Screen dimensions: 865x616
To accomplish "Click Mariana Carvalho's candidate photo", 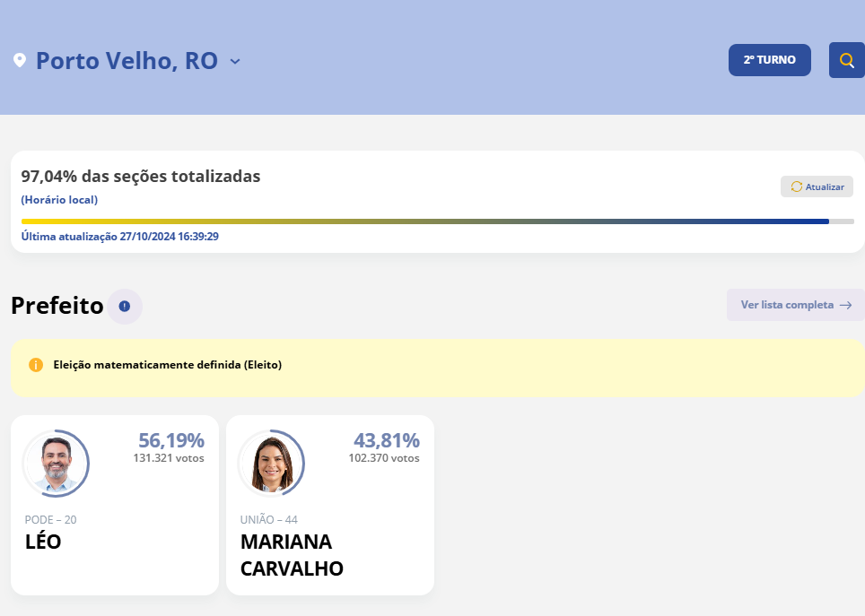I will [271, 464].
